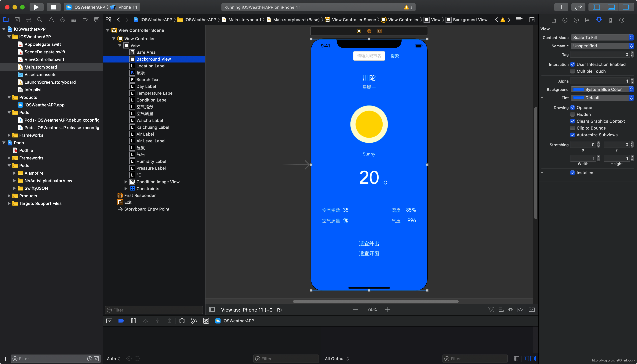
Task: Open the Find navigator (magnifier icon)
Action: click(x=40, y=20)
